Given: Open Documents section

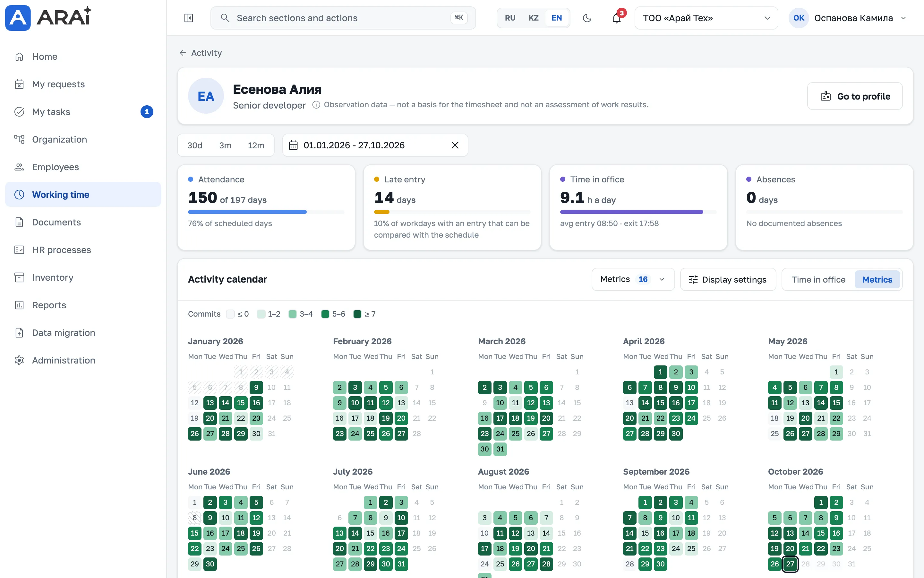Looking at the screenshot, I should pyautogui.click(x=83, y=222).
